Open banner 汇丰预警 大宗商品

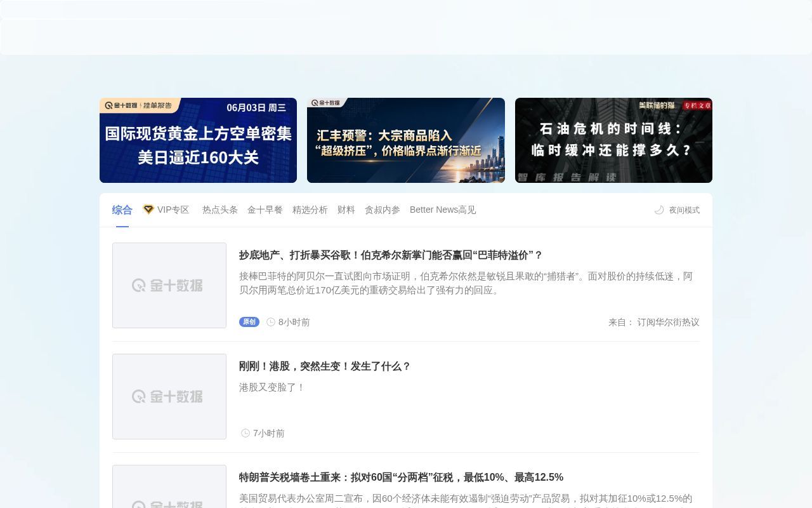406,140
